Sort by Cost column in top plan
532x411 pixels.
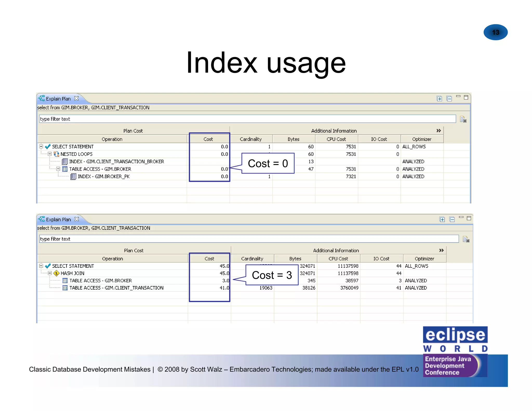coord(208,139)
